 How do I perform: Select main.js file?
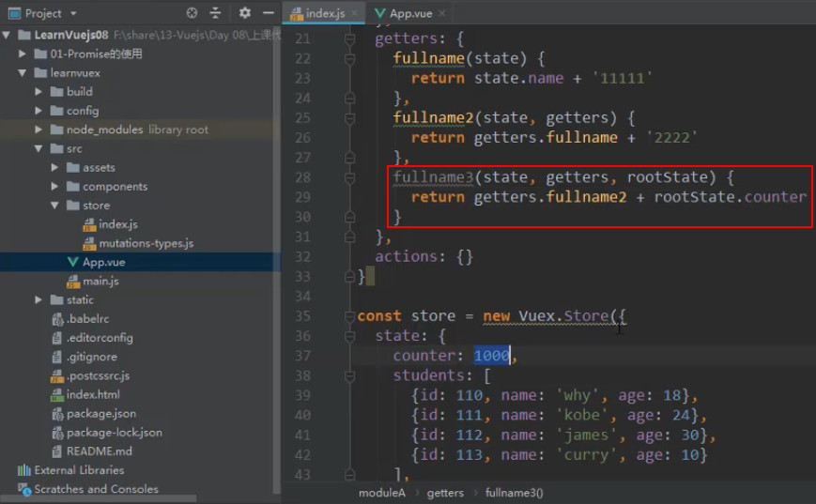pyautogui.click(x=100, y=282)
